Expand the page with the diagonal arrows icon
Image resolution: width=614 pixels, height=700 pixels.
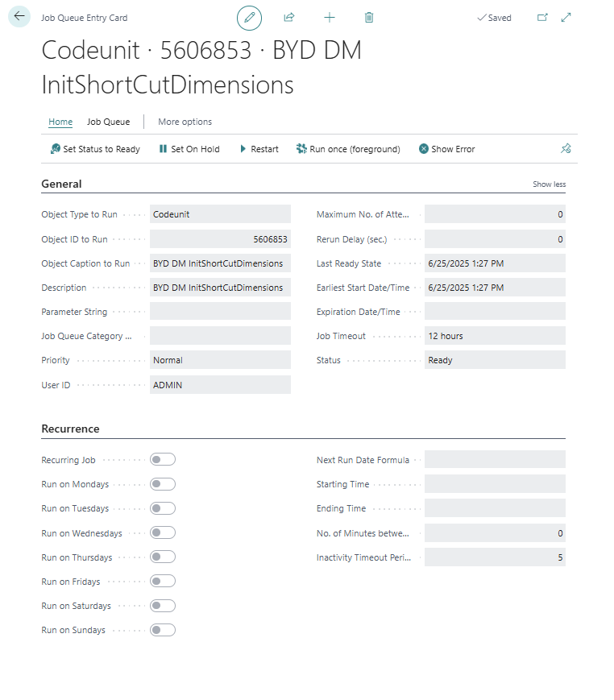coord(566,18)
